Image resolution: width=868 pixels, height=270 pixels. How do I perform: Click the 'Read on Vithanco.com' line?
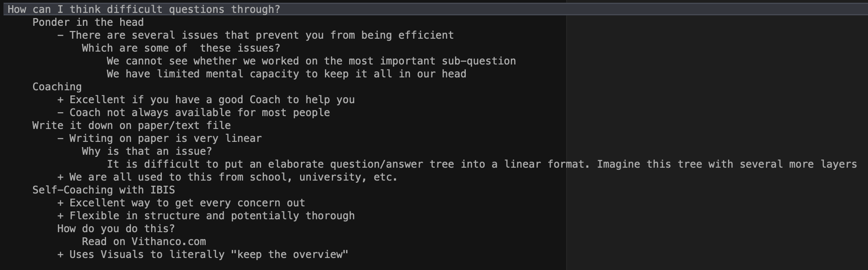(x=144, y=241)
